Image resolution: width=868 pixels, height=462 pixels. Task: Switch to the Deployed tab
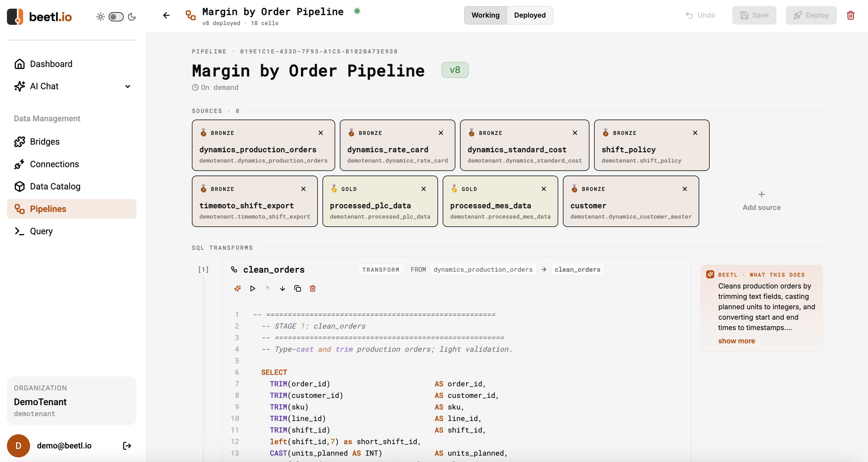(x=530, y=15)
